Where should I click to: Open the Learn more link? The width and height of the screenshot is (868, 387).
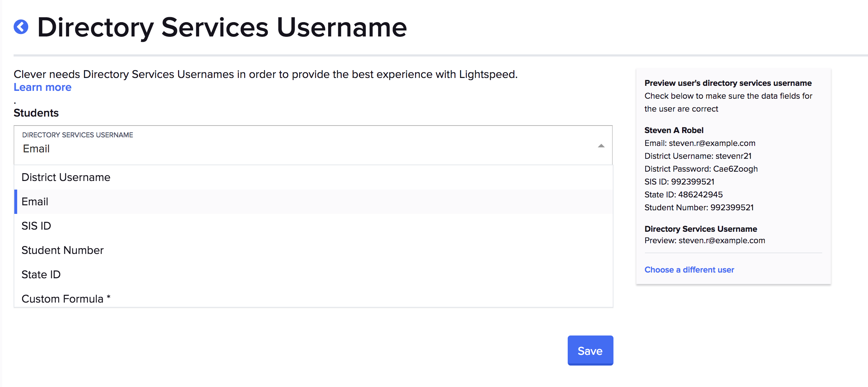(x=43, y=87)
